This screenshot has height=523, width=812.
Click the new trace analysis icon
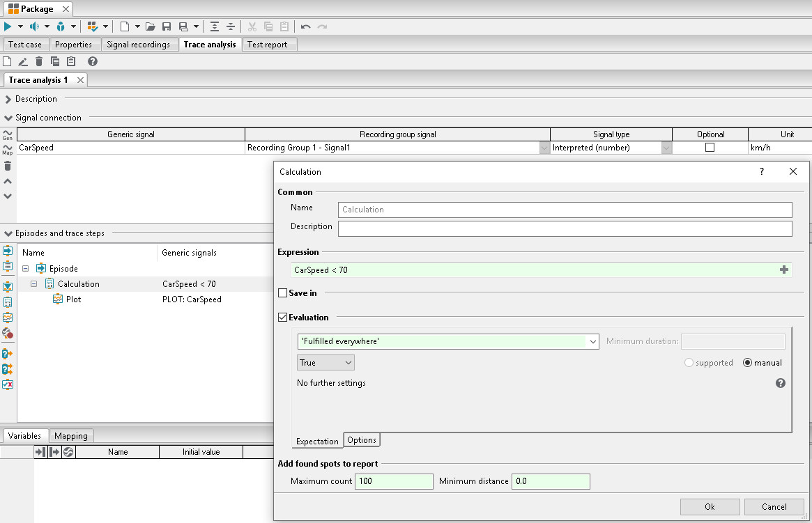click(x=7, y=61)
